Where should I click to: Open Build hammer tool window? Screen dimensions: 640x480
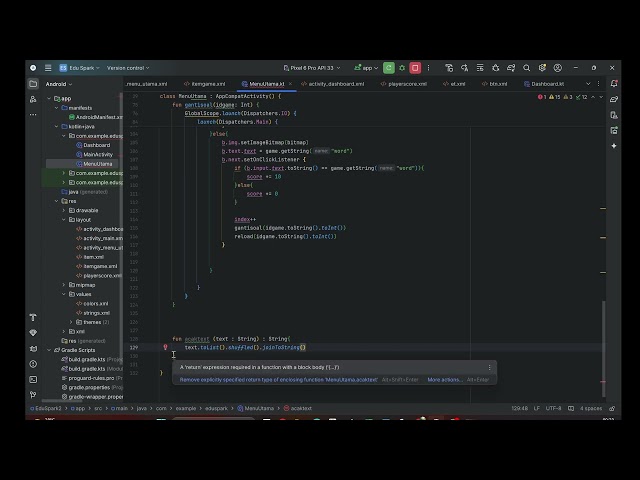tap(33, 317)
